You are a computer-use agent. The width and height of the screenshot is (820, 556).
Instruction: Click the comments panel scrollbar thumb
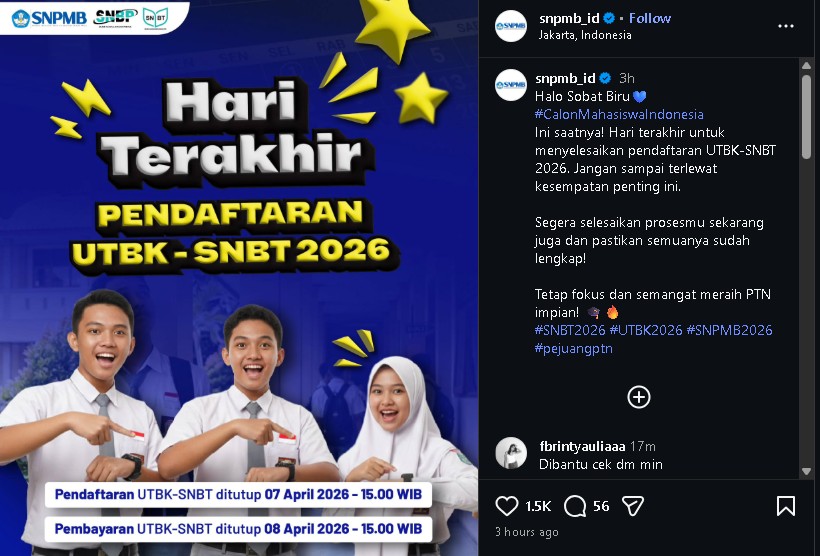(806, 116)
